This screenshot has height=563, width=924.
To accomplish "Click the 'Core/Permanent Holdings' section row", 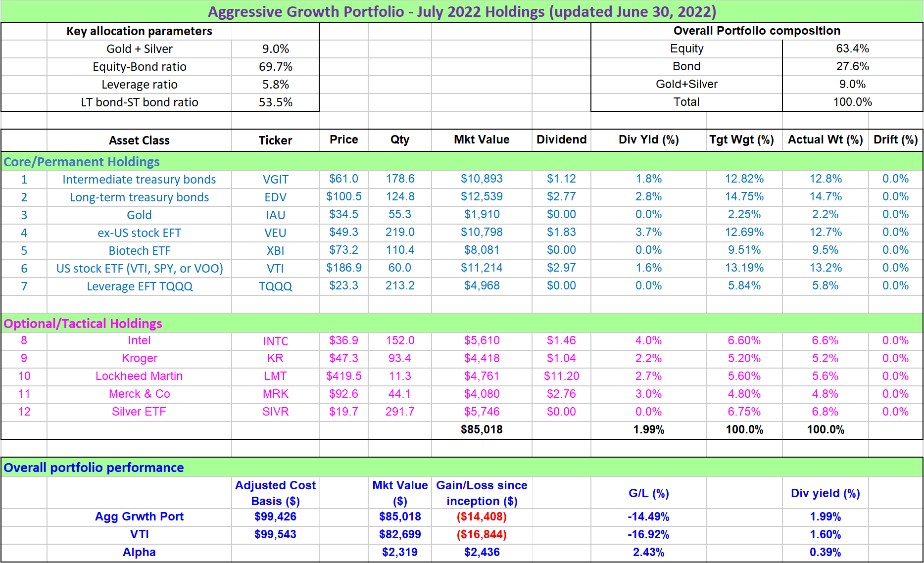I will [462, 162].
